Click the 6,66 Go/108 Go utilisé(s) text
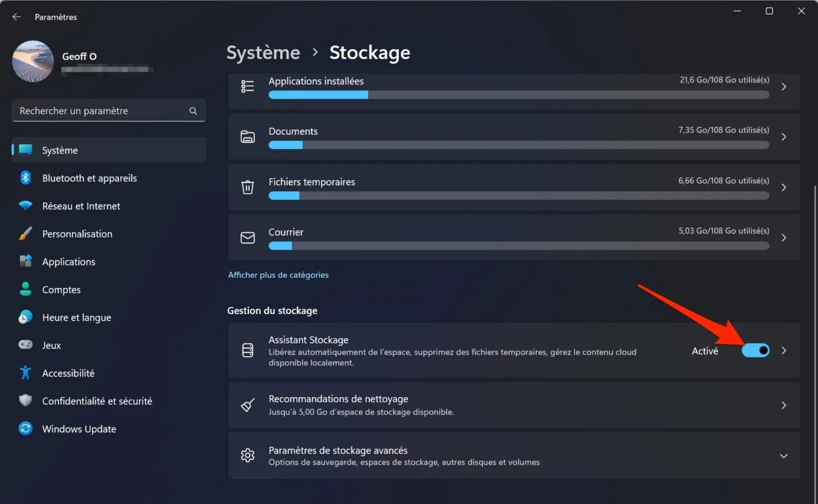The height and width of the screenshot is (504, 818). coord(724,180)
